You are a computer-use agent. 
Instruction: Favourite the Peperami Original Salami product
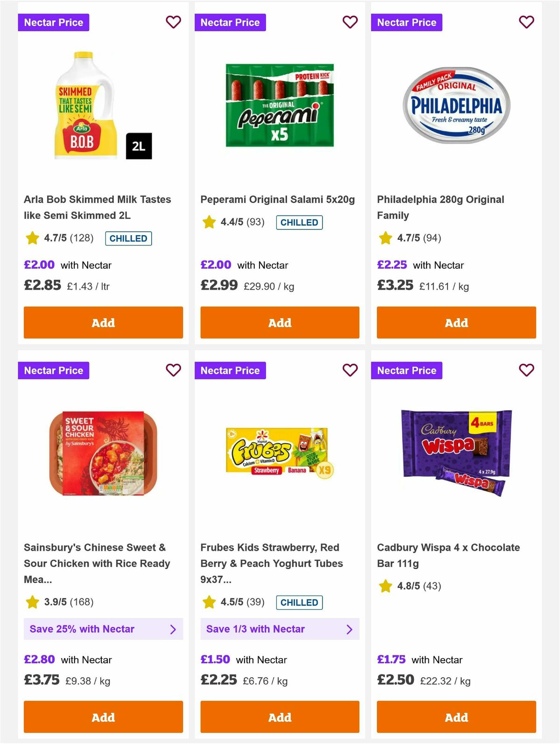coord(350,22)
